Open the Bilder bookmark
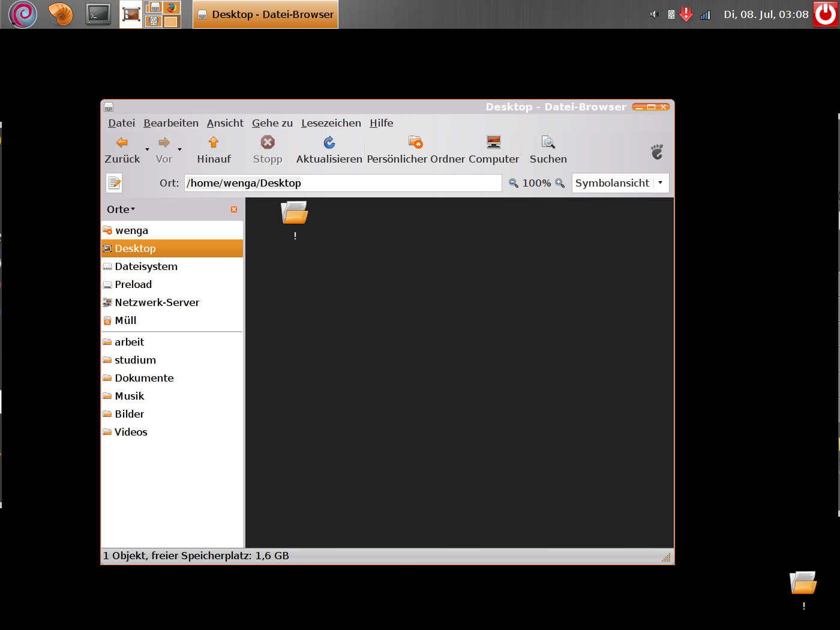 pyautogui.click(x=172, y=414)
